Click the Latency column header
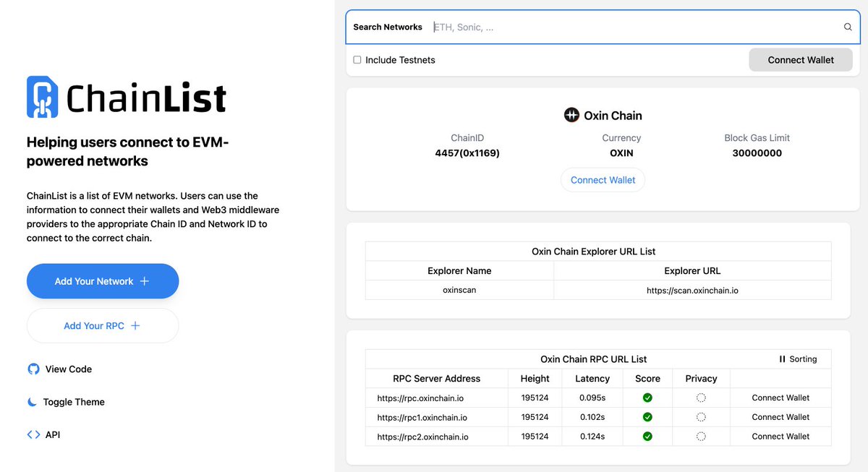 pos(592,379)
